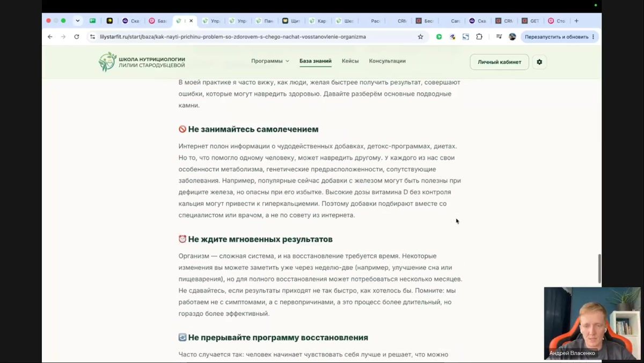Click the Андрей Власенко video thumbnail
Viewport: 644px width, 363px height.
pos(592,323)
